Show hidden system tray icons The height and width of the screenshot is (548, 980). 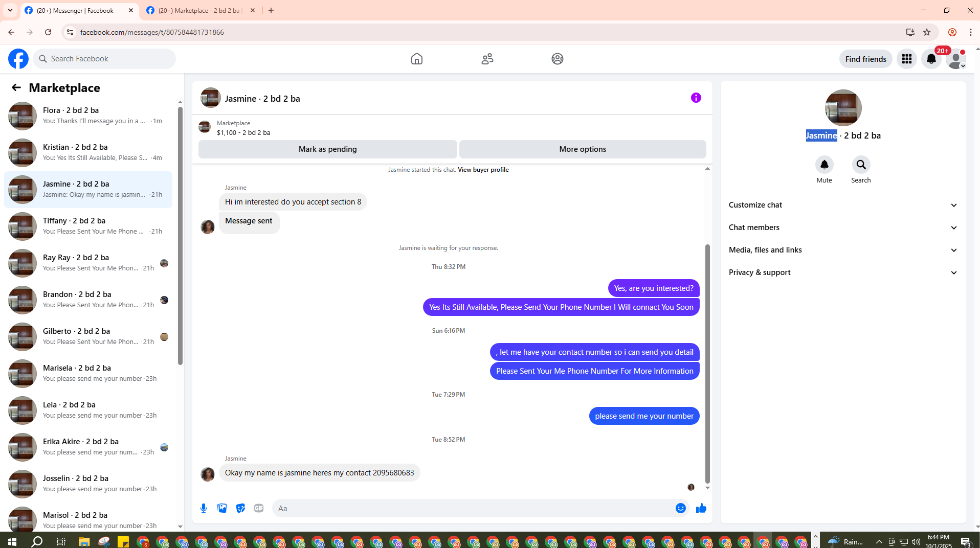pos(879,541)
